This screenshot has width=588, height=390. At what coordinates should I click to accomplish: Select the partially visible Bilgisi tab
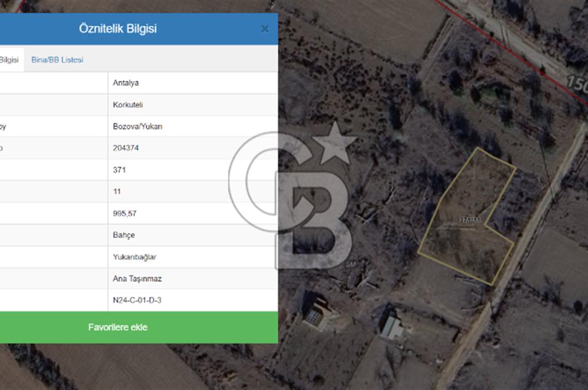tap(9, 60)
